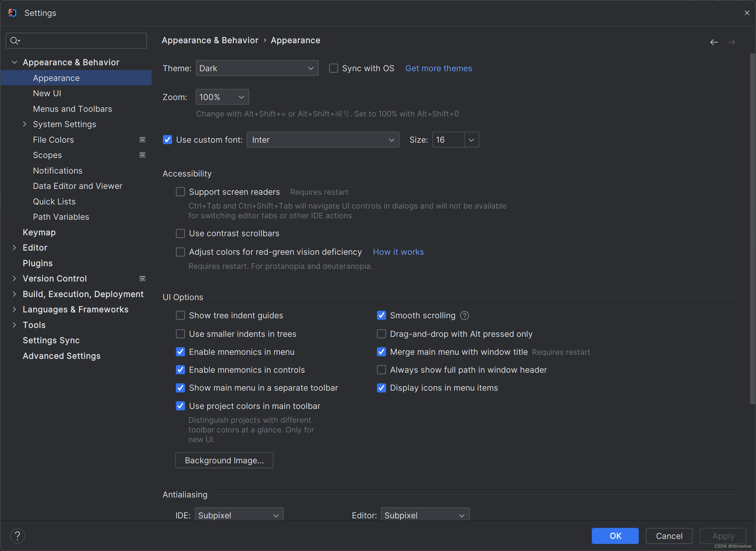Open the Notifications settings page
Viewport: 756px width, 551px height.
[58, 170]
